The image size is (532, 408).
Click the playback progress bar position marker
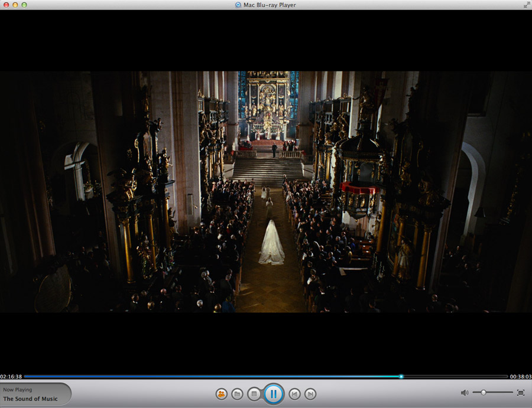(401, 377)
